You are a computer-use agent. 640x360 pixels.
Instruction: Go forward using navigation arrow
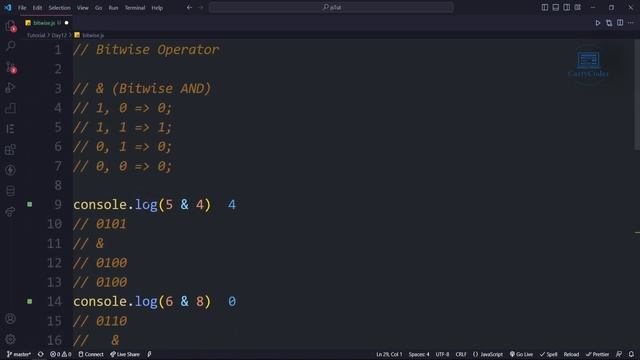200,7
